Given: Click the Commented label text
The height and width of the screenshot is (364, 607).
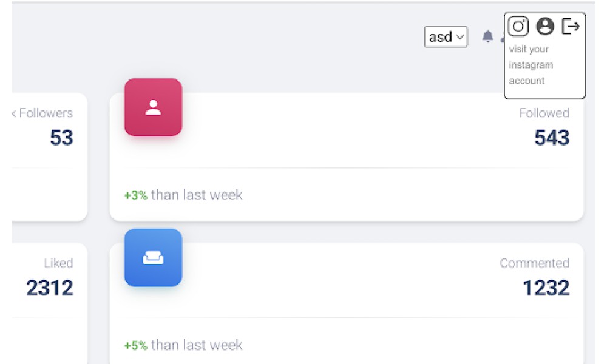Looking at the screenshot, I should coord(534,263).
